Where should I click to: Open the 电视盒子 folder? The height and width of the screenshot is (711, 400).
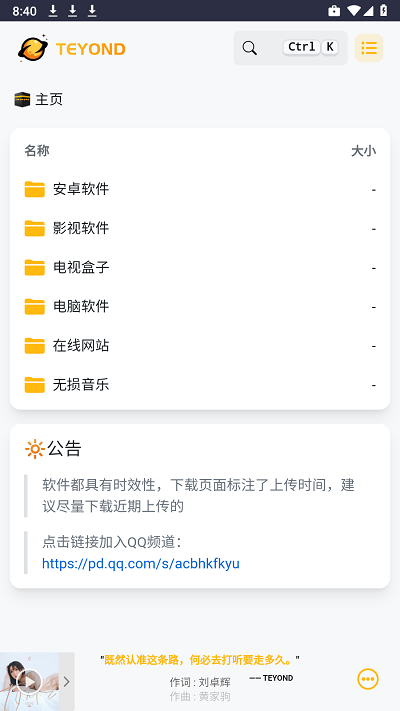200,268
